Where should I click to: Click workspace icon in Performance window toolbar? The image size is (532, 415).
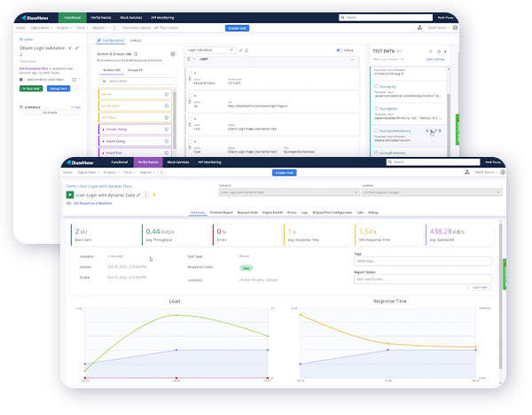[x=467, y=172]
